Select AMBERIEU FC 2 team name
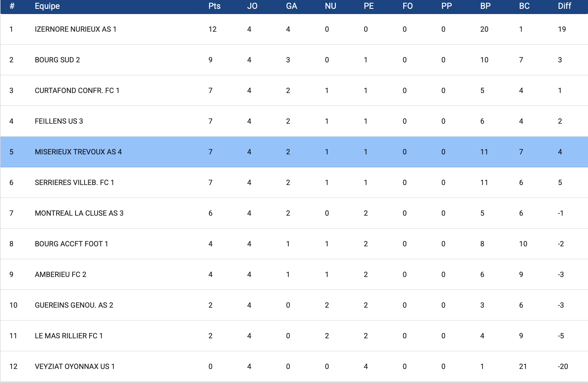The width and height of the screenshot is (588, 383). click(x=60, y=274)
